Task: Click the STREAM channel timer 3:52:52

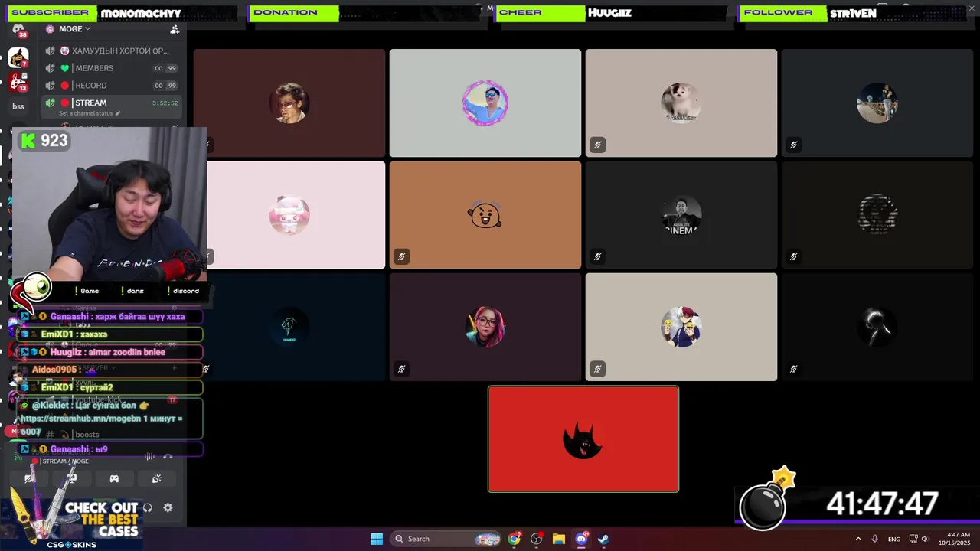Action: (x=165, y=103)
